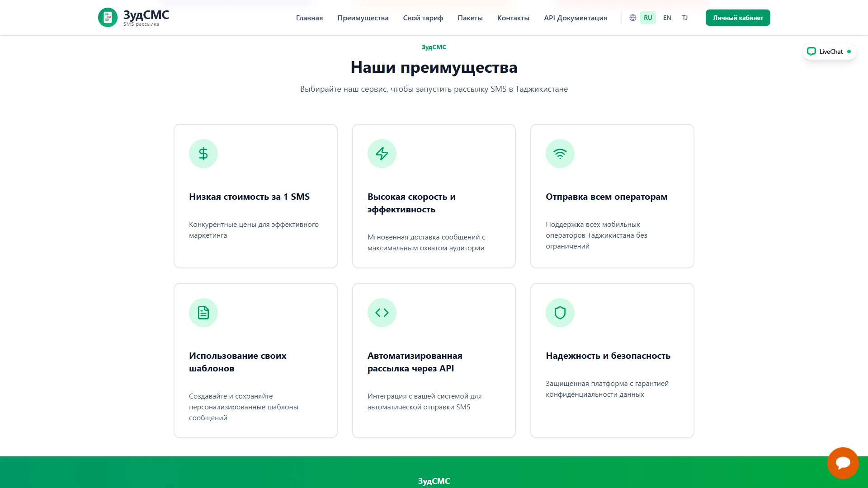The image size is (868, 488).
Task: Open the LiveChat widget
Action: (x=830, y=52)
